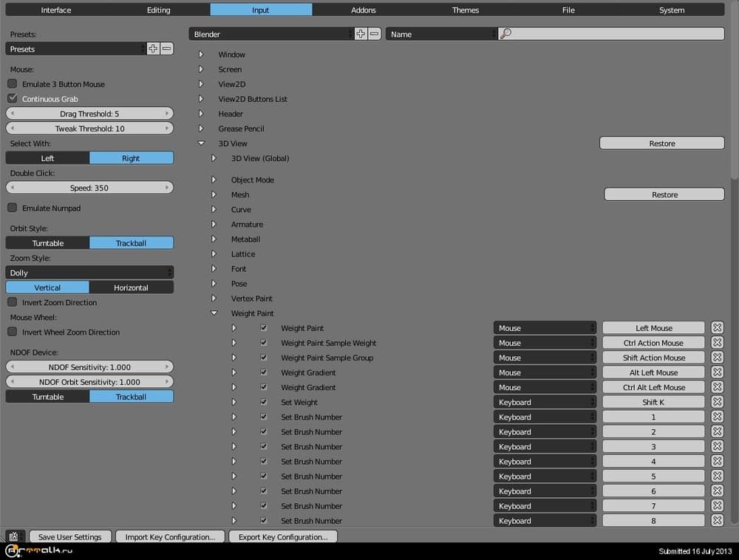Click the X icon beside the Shift K binding

(717, 402)
